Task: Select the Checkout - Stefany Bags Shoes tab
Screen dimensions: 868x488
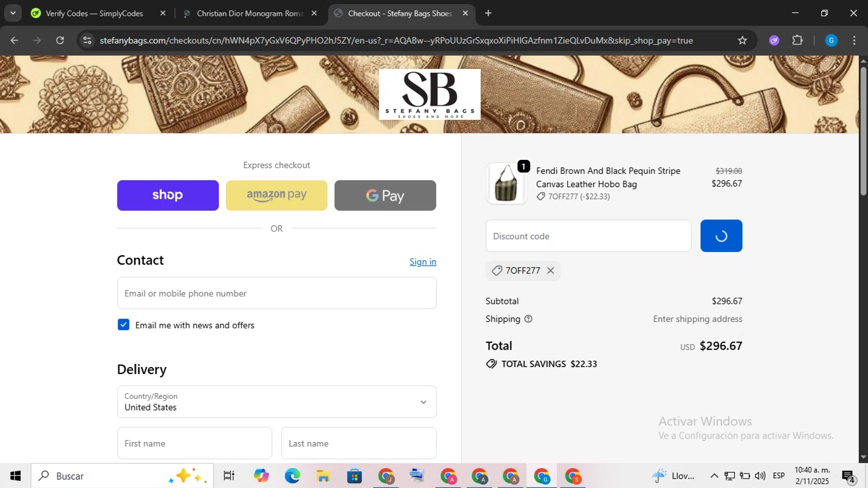Action: point(399,13)
